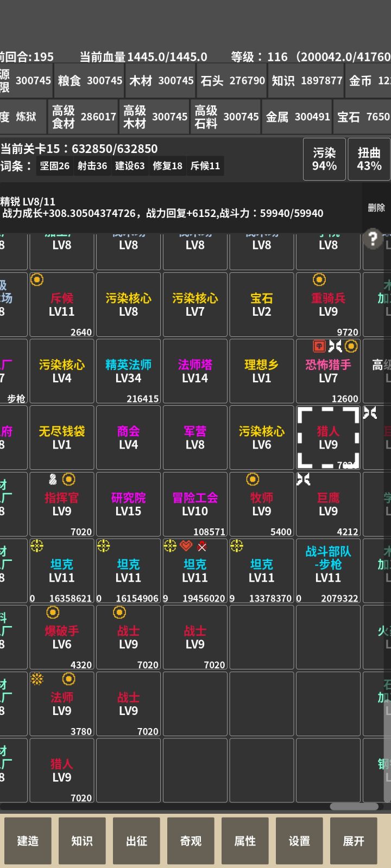Click the circle badge on 爆破手 tile
Screen dimensions: 391x868
[53, 613]
